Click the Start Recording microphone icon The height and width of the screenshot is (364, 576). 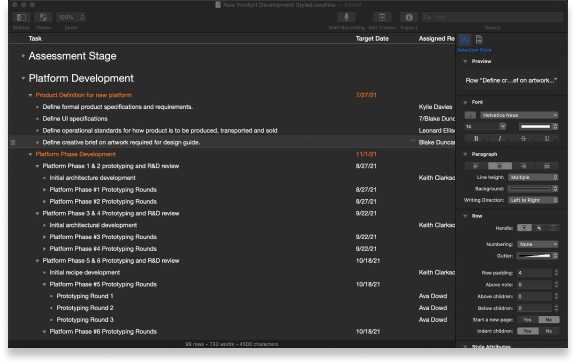(x=346, y=17)
